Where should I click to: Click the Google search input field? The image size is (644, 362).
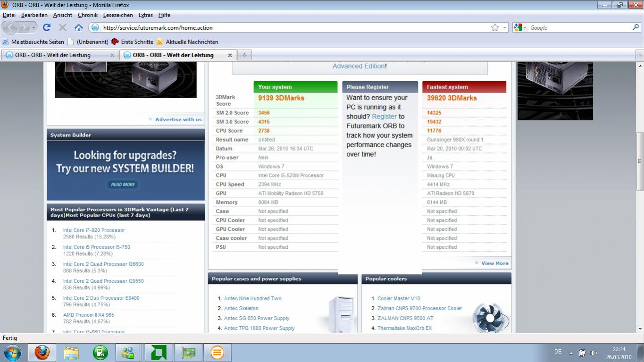tap(579, 27)
